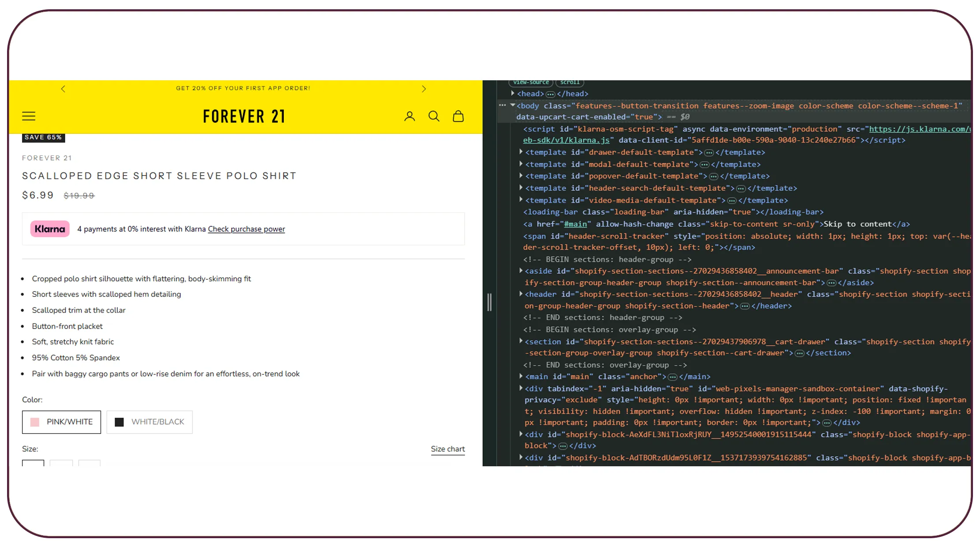Image resolution: width=980 pixels, height=547 pixels.
Task: Click the $6.99 sale price
Action: point(38,195)
